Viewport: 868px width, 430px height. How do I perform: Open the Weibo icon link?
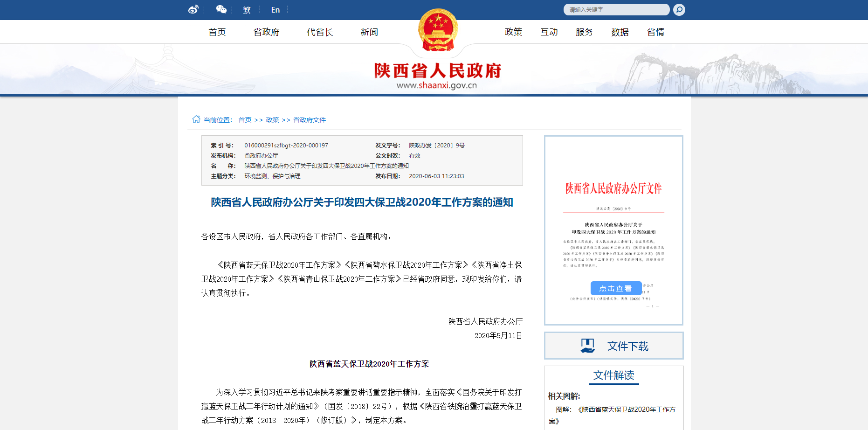193,10
